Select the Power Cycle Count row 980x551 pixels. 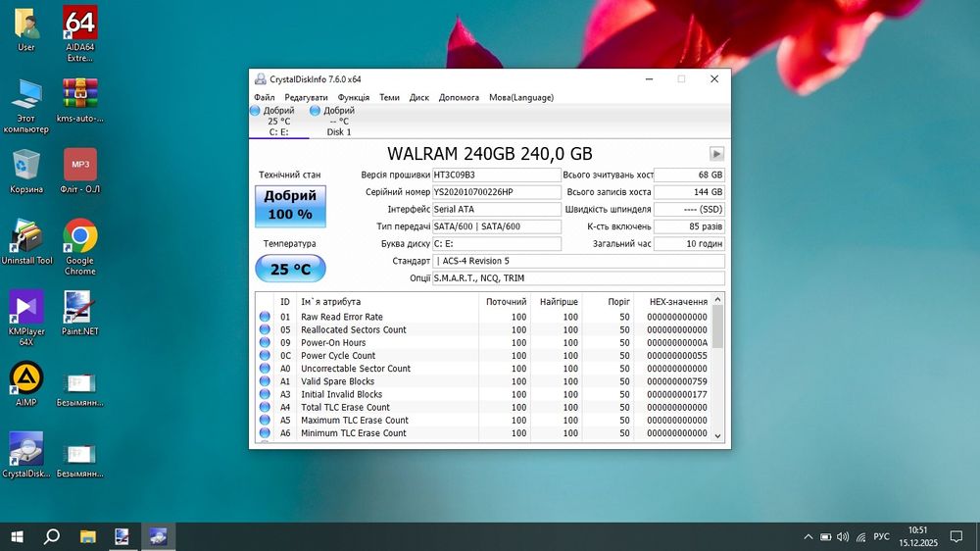tap(483, 356)
